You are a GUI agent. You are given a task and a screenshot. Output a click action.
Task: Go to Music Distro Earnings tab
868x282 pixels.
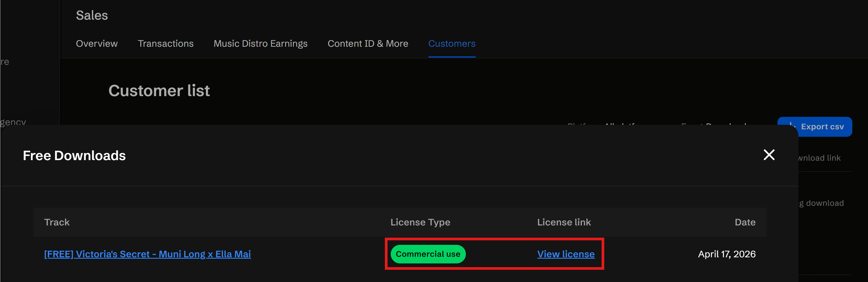260,44
